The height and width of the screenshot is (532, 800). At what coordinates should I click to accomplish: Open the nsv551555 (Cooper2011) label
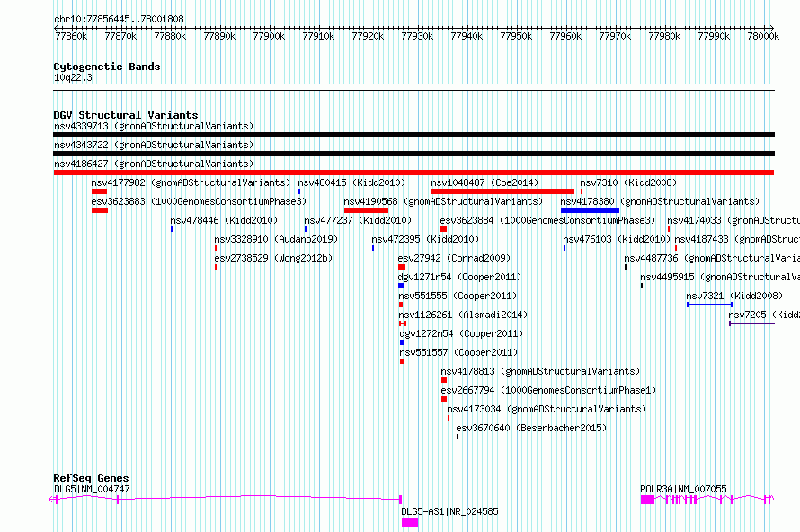tap(458, 296)
